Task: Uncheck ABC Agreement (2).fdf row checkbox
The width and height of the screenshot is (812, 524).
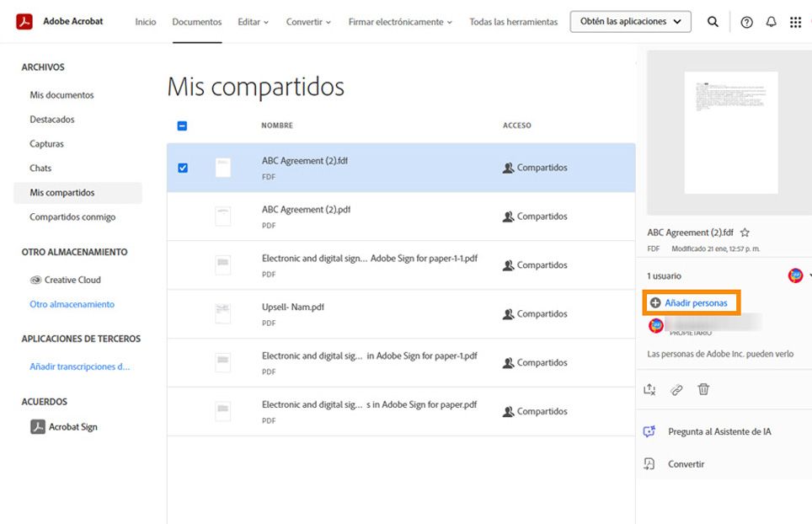Action: (183, 168)
